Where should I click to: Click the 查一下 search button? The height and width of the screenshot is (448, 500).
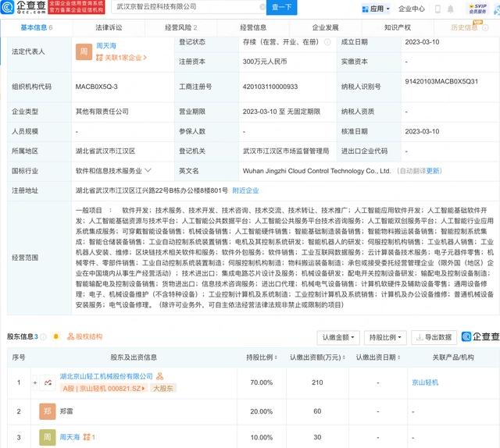(x=281, y=8)
